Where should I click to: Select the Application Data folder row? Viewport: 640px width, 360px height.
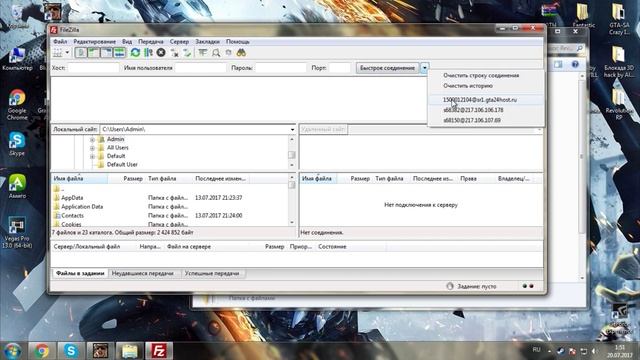(x=170, y=207)
